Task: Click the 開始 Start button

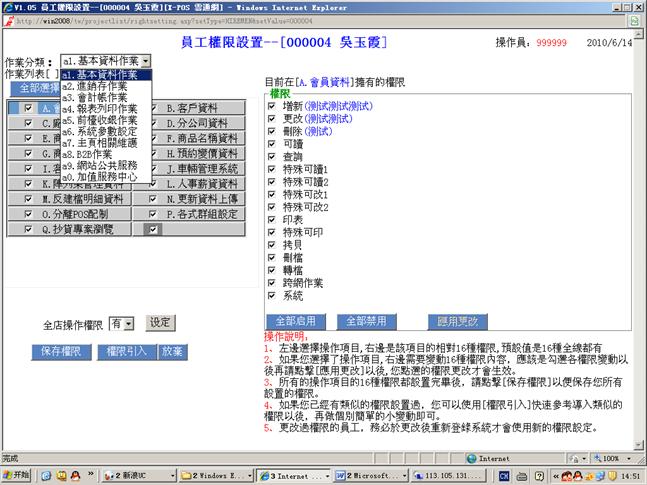Action: [x=17, y=475]
